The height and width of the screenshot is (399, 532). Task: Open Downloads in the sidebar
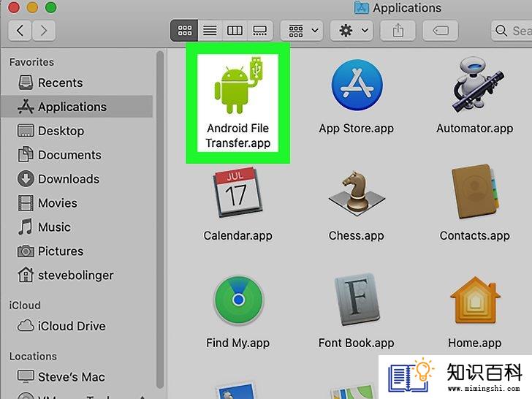point(77,179)
